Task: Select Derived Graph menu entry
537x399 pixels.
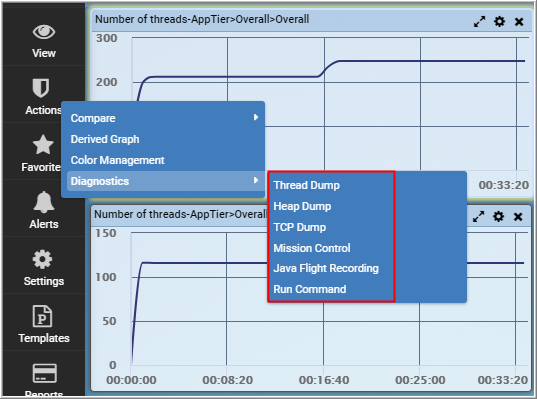Action: (x=105, y=139)
